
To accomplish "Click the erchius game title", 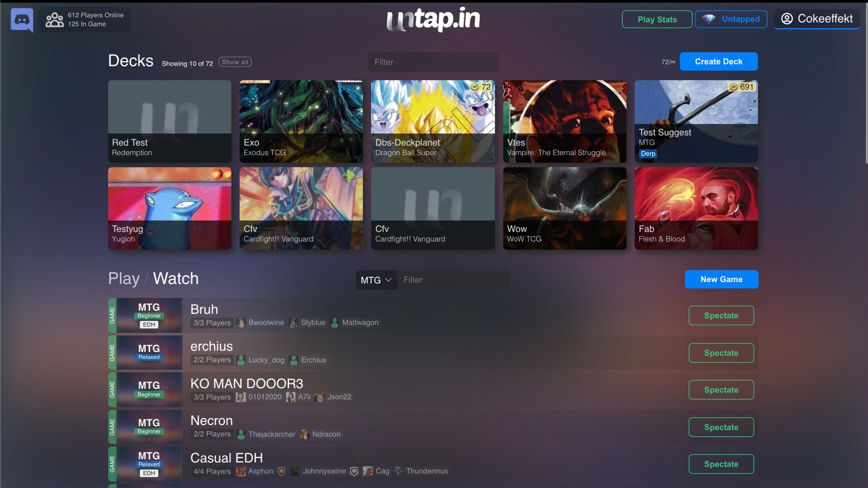I will (x=212, y=346).
